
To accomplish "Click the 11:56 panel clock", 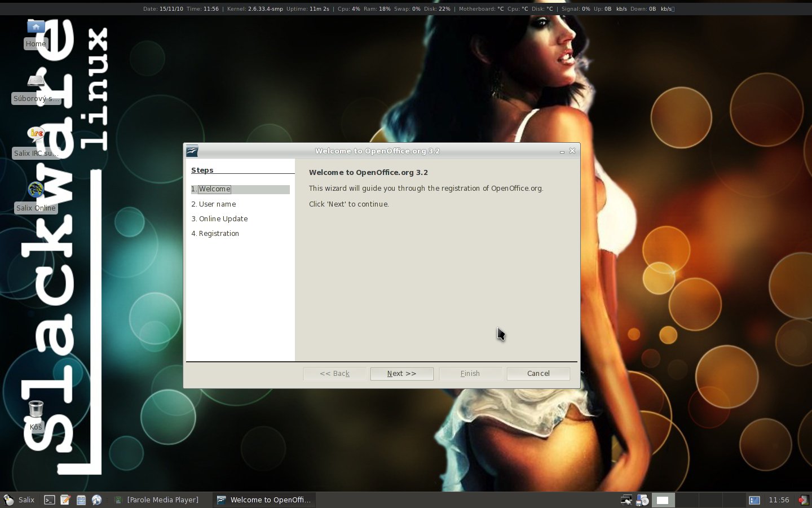I will (x=779, y=500).
